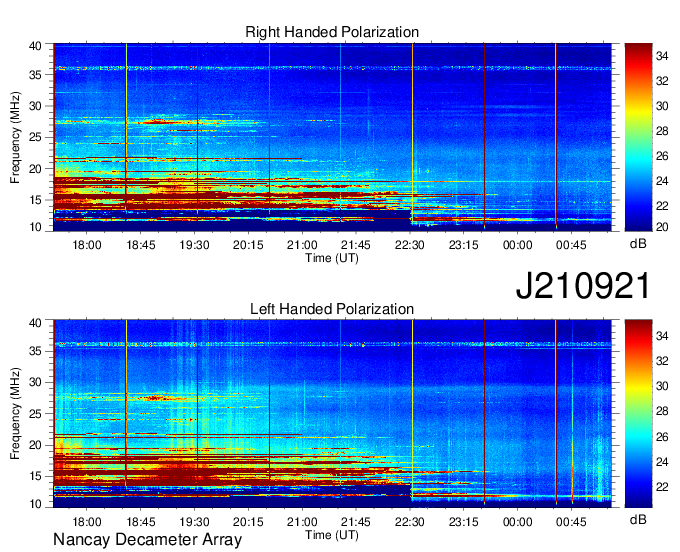
Task: Click the 20 MHz tick on Left Handed plot
Action: (x=35, y=445)
